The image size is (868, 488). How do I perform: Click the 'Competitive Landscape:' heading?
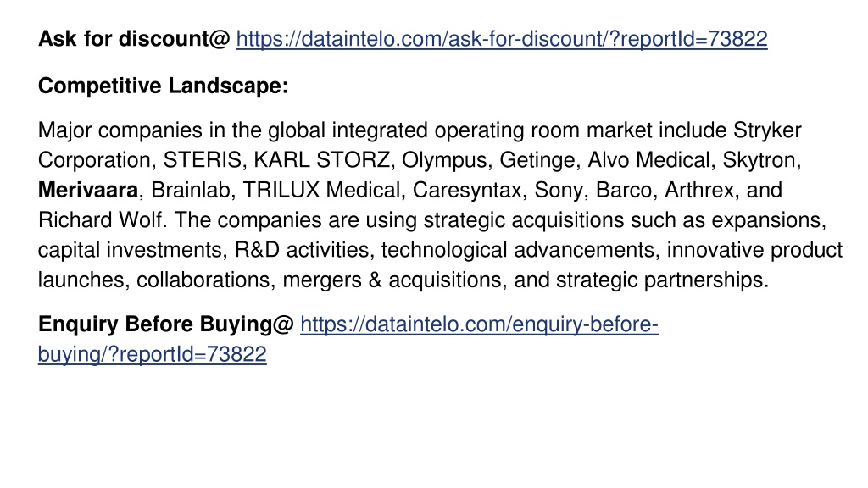point(164,86)
